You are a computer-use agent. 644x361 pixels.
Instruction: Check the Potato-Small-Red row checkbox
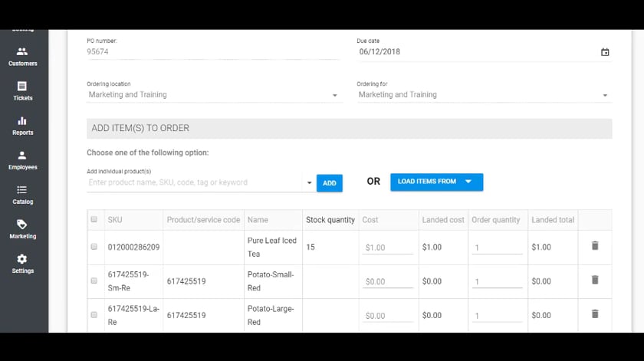pos(94,281)
